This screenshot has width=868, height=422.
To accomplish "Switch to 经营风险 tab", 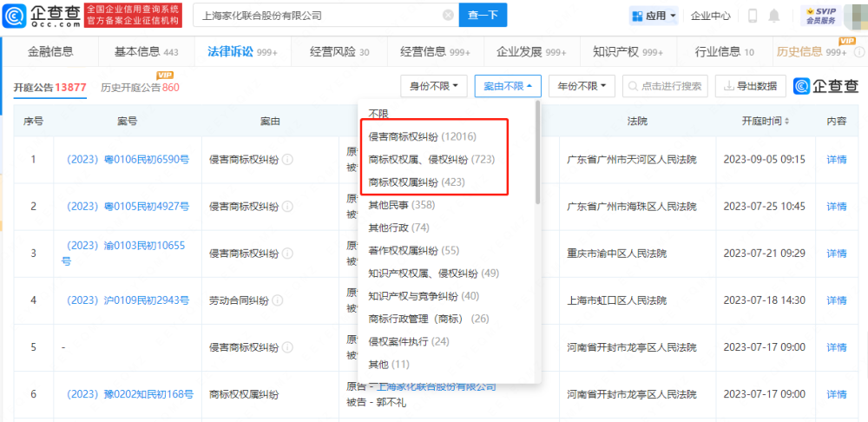I will tap(339, 52).
